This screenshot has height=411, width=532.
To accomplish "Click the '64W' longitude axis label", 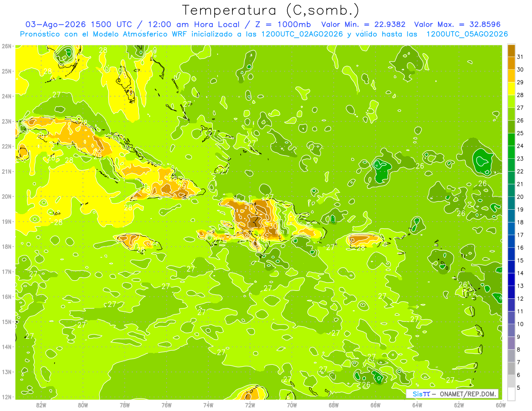I will tap(417, 405).
